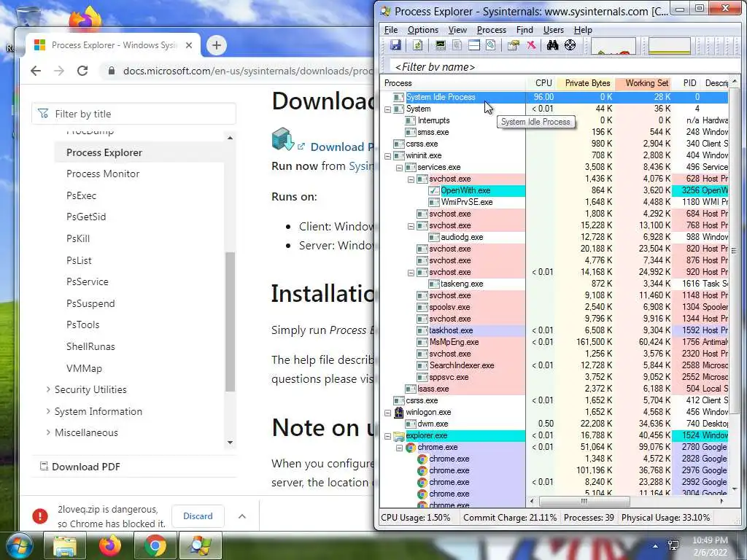Show hidden tray icons arrow
Image resolution: width=747 pixels, height=560 pixels.
656,546
